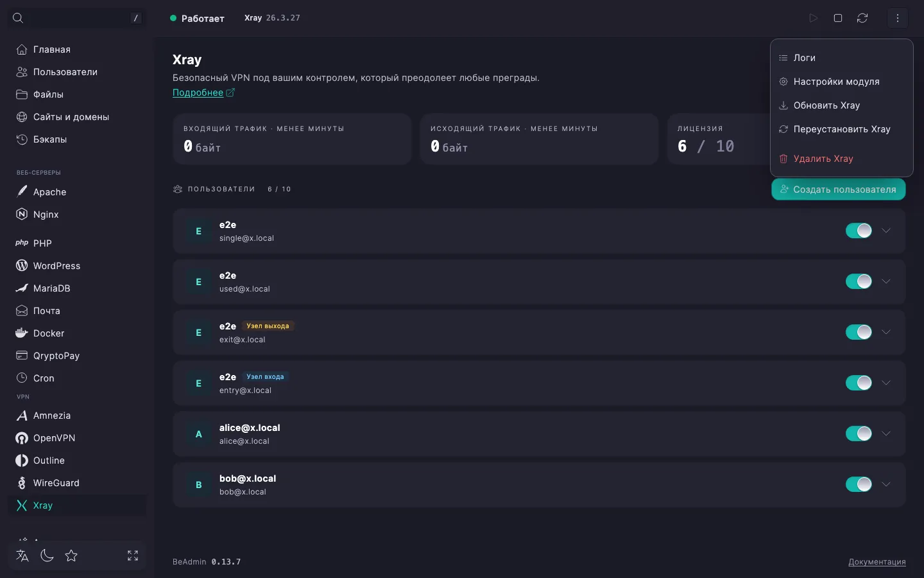Click the favorites star icon
Viewport: 924px width, 578px height.
point(71,556)
